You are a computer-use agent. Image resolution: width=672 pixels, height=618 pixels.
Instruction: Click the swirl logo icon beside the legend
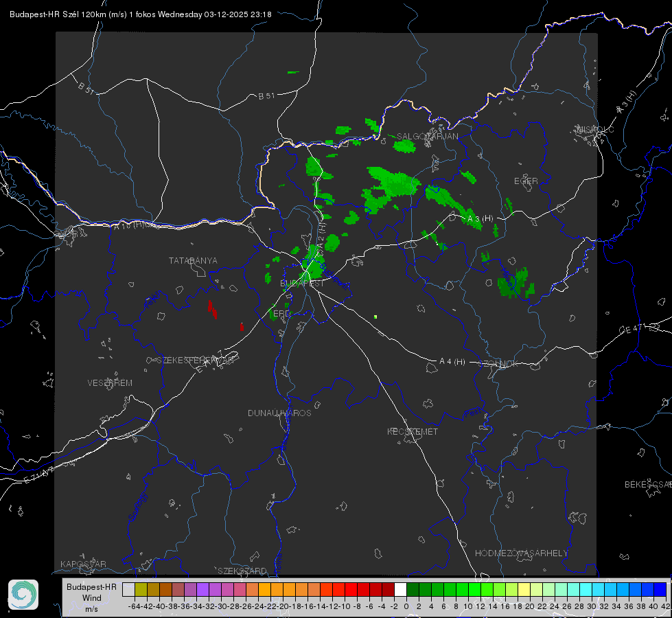click(23, 595)
